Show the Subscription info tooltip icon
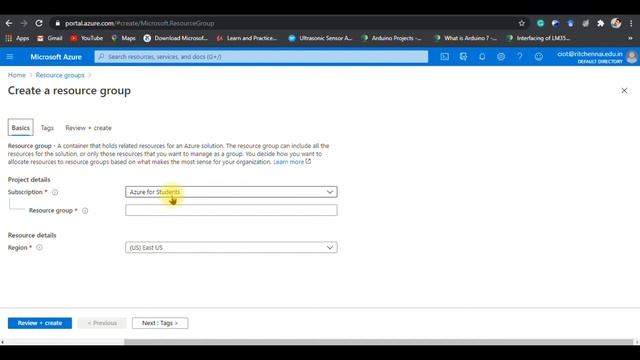Screen dimensions: 640x360 click(55, 192)
